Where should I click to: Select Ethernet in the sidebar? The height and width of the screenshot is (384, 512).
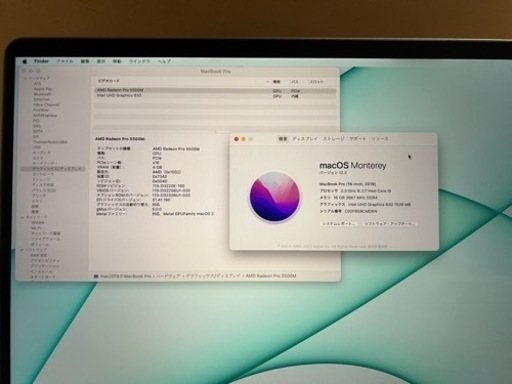click(41, 99)
